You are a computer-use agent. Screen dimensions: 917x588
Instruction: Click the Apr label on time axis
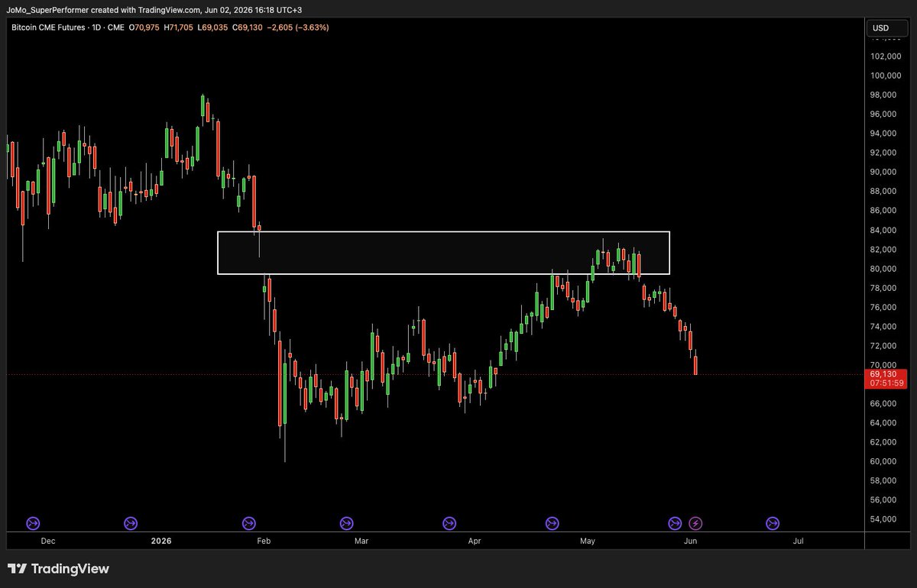click(x=475, y=541)
